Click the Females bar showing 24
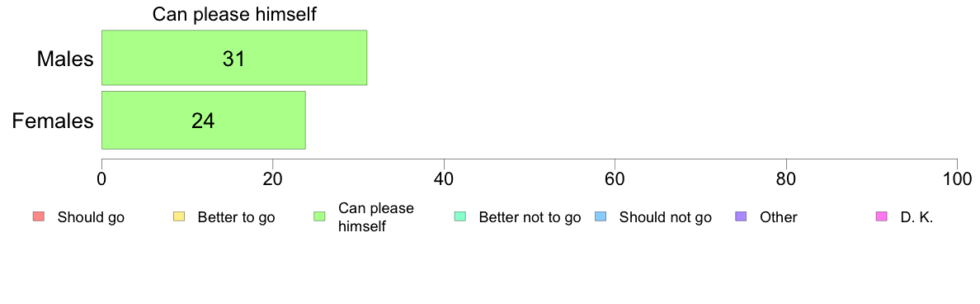The width and height of the screenshot is (980, 304). pos(204,120)
